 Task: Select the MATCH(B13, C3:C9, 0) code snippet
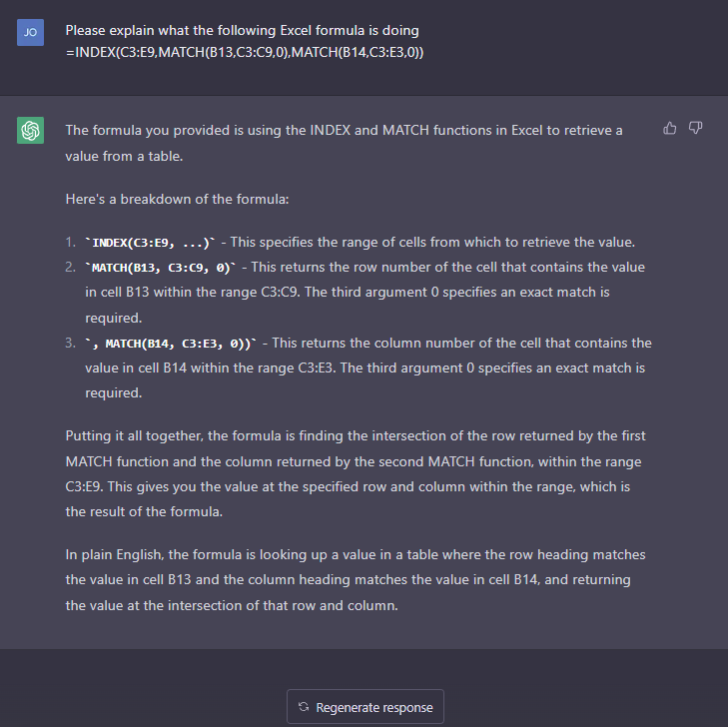161,268
